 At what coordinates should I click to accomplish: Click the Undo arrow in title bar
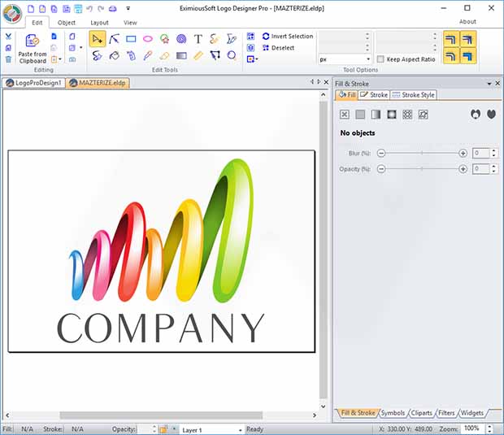click(89, 9)
